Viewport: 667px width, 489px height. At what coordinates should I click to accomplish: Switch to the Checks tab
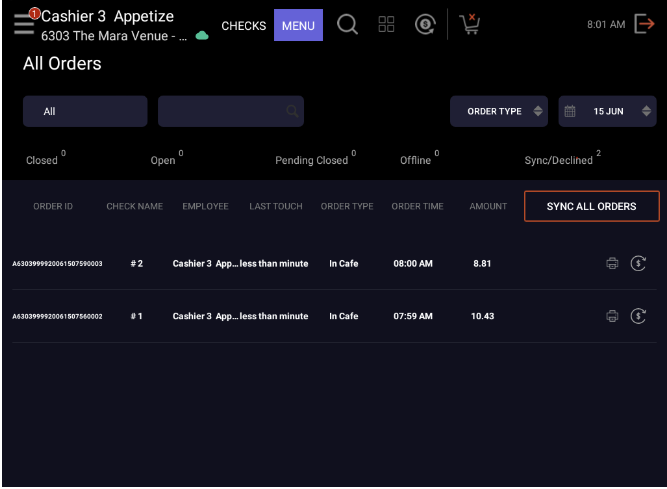tap(243, 26)
